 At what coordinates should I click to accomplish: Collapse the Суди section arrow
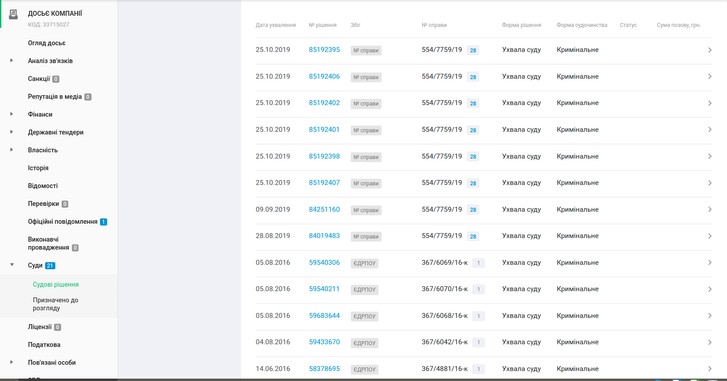point(12,265)
